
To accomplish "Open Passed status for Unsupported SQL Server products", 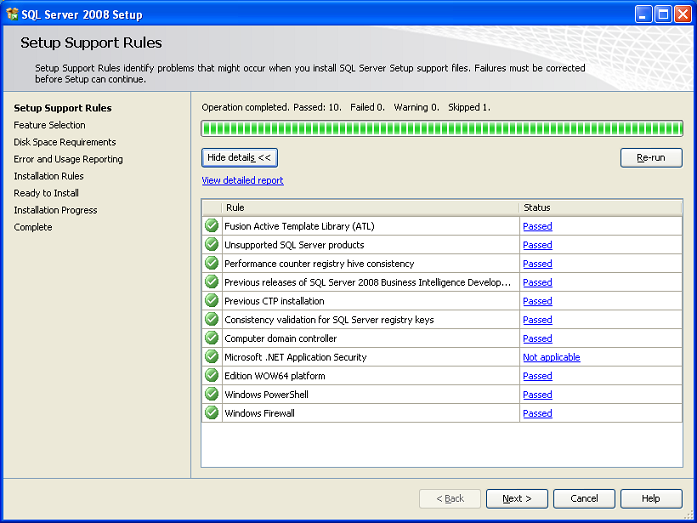I will (x=537, y=245).
